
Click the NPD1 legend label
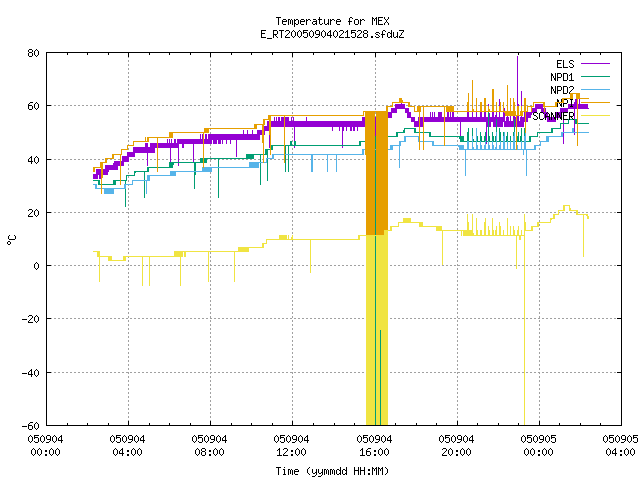[562, 77]
